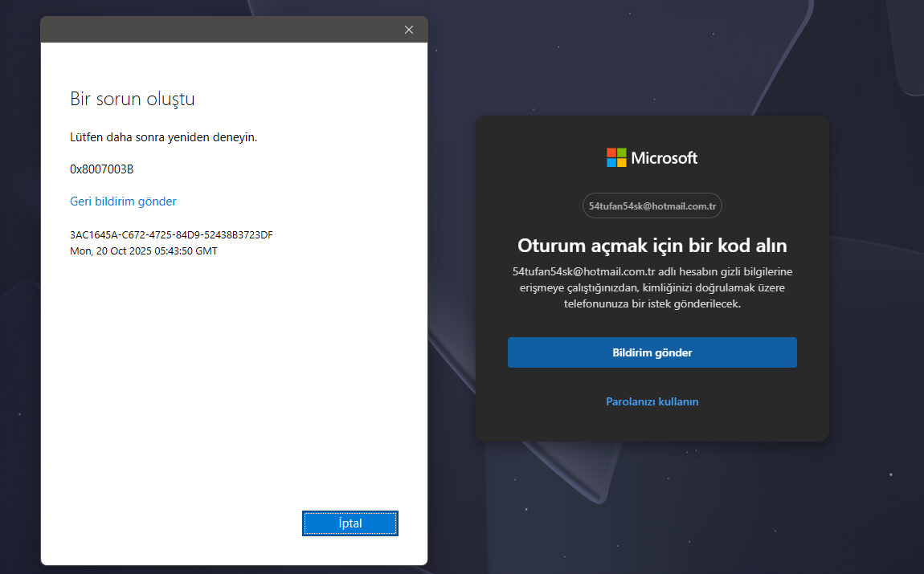Click the account email pill in Microsoft card
The height and width of the screenshot is (574, 924).
point(652,206)
